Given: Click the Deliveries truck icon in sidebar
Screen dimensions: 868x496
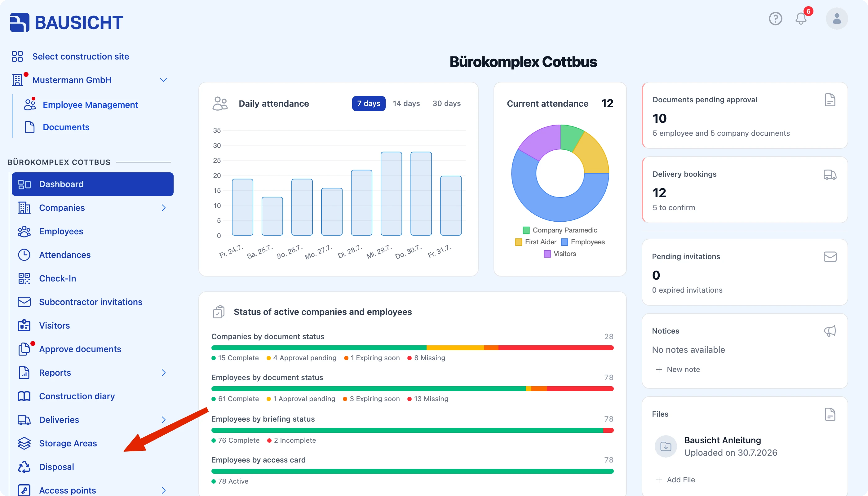Looking at the screenshot, I should coord(24,420).
